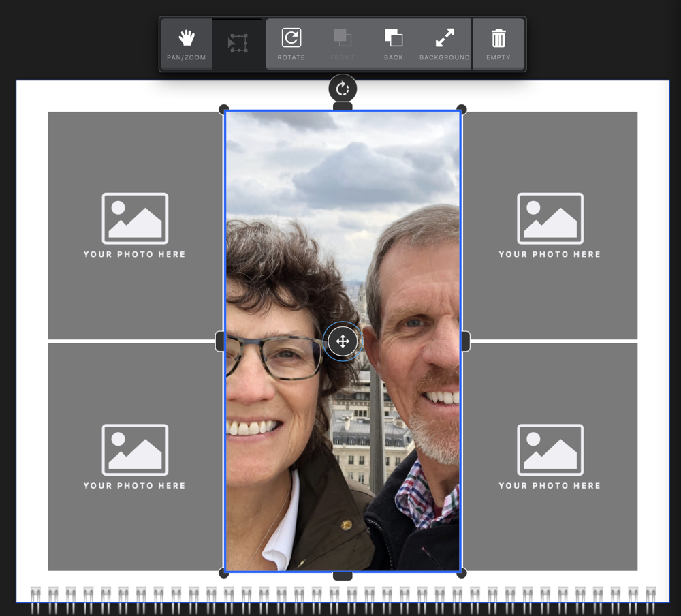Image resolution: width=681 pixels, height=616 pixels.
Task: Send the photo to Back
Action: 393,44
